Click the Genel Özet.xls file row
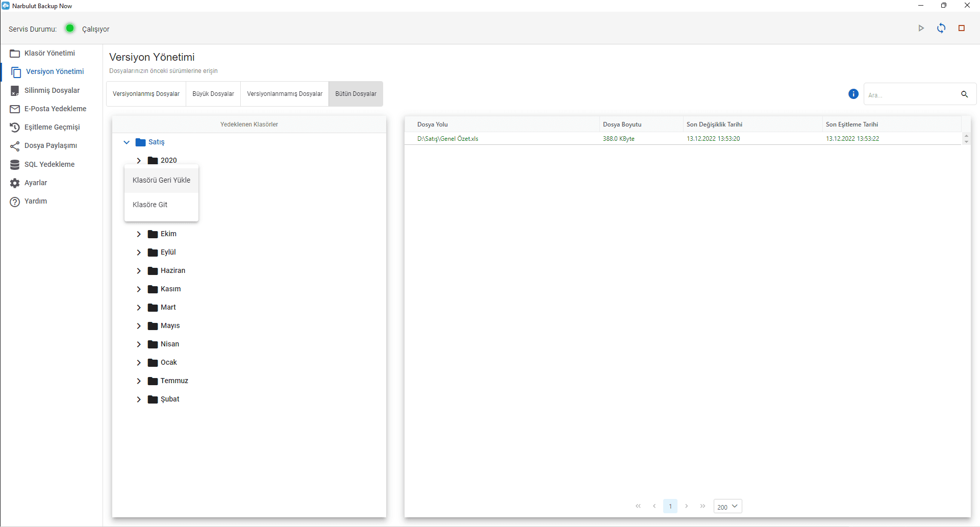This screenshot has width=980, height=527. click(448, 139)
